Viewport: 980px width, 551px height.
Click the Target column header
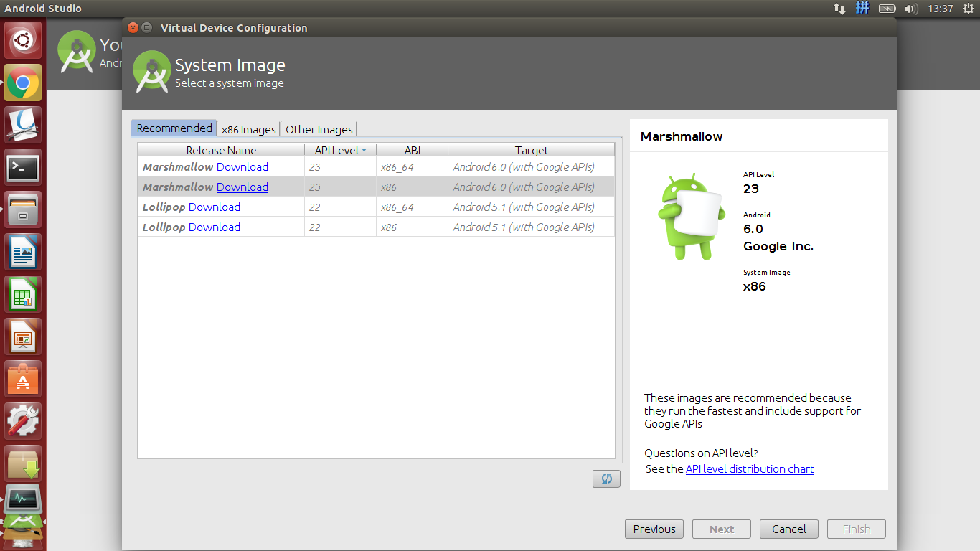click(532, 150)
